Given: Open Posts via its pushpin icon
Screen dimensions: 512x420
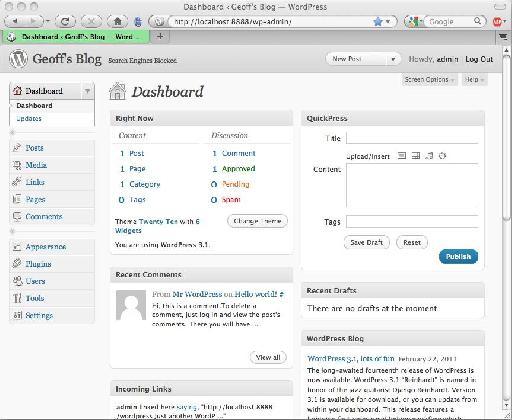Looking at the screenshot, I should 17,147.
